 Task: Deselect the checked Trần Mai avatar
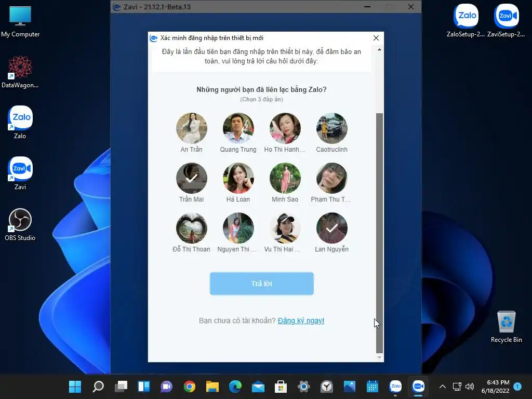191,178
